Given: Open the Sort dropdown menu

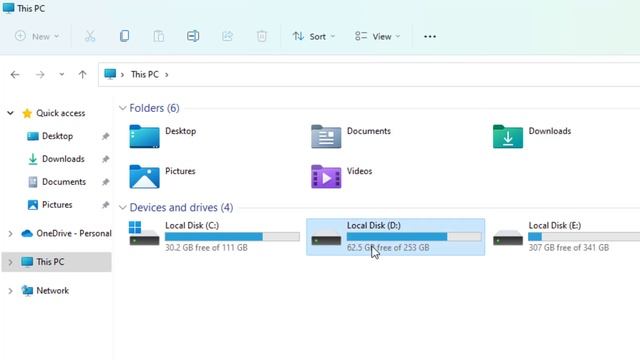Looking at the screenshot, I should pyautogui.click(x=314, y=36).
